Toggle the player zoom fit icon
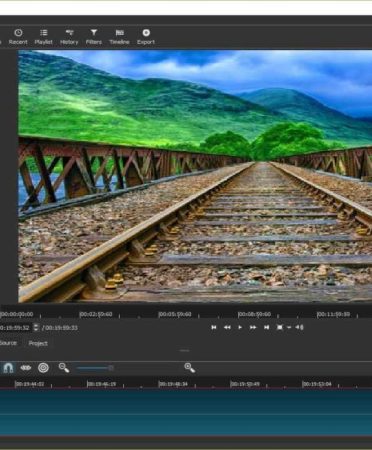 (x=280, y=327)
